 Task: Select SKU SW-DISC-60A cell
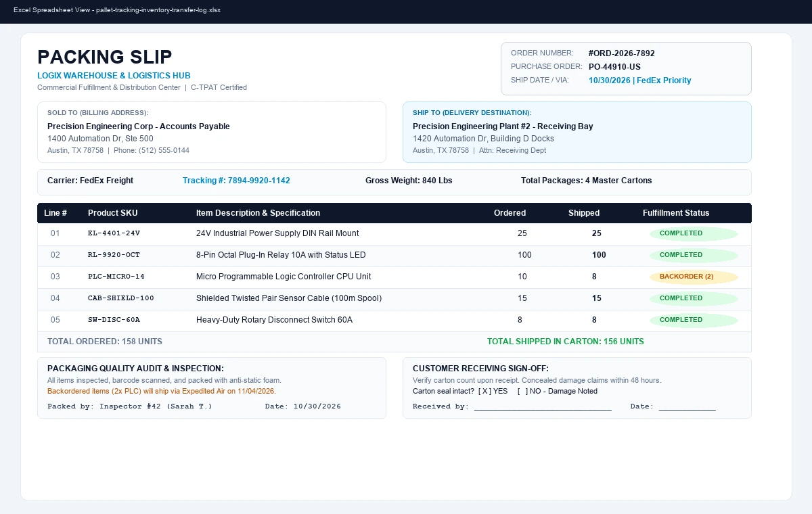tap(114, 320)
